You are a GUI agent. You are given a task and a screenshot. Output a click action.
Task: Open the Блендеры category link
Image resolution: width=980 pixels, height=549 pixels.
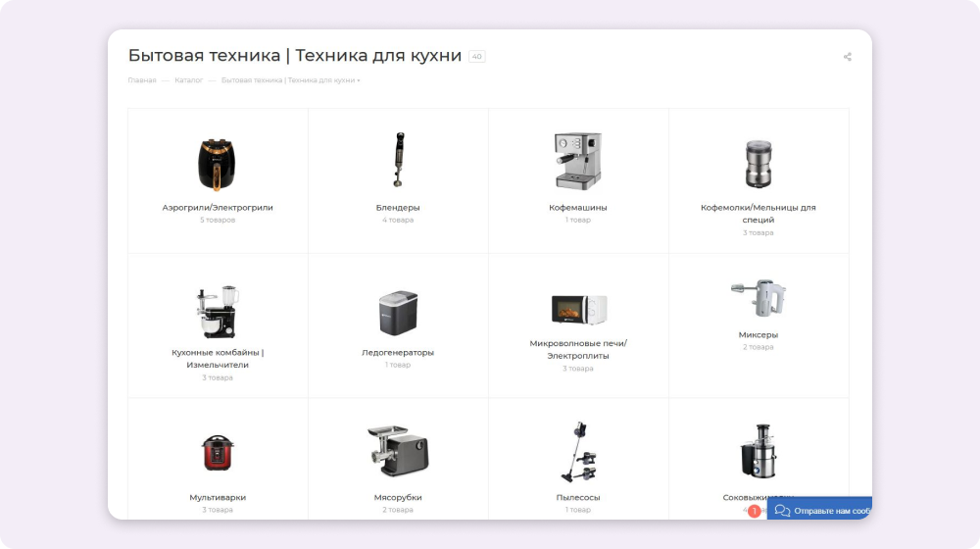(x=398, y=208)
